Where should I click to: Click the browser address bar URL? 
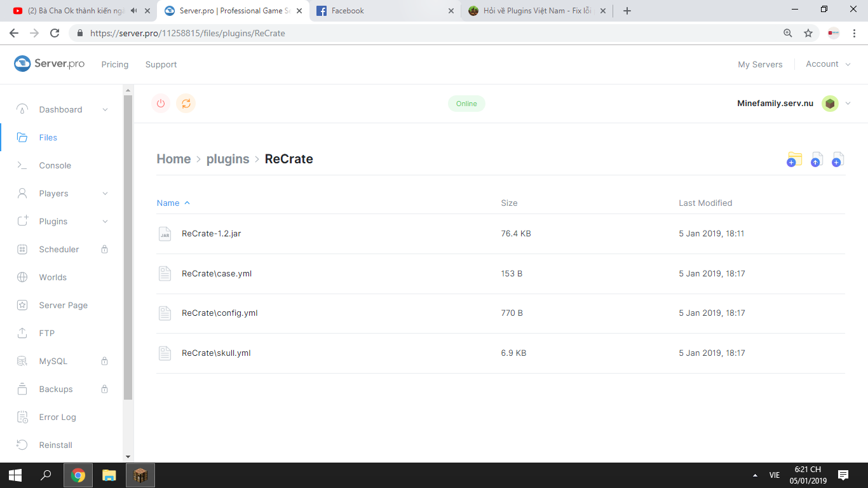point(187,33)
